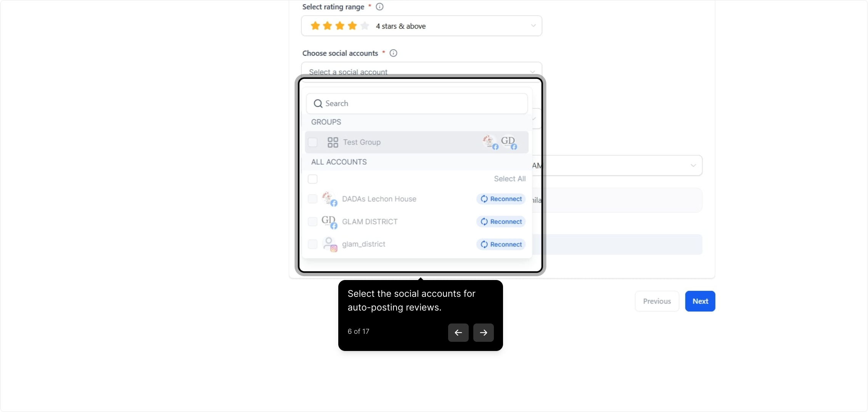Image resolution: width=868 pixels, height=412 pixels.
Task: Click the Test Group grid icon
Action: click(333, 142)
